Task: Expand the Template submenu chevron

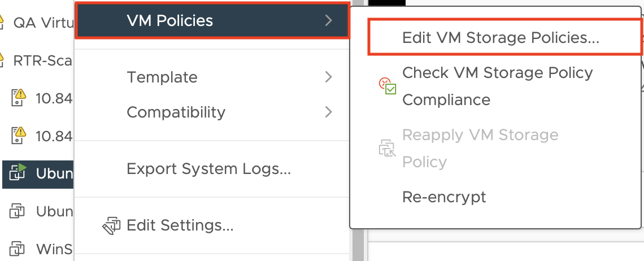Action: coord(329,77)
